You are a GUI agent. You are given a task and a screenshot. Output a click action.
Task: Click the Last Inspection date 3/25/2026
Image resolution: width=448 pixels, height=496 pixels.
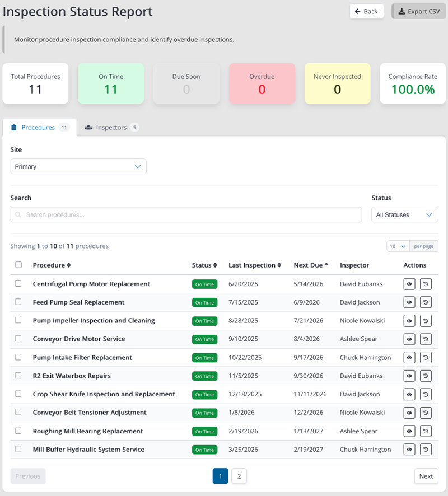[243, 449]
